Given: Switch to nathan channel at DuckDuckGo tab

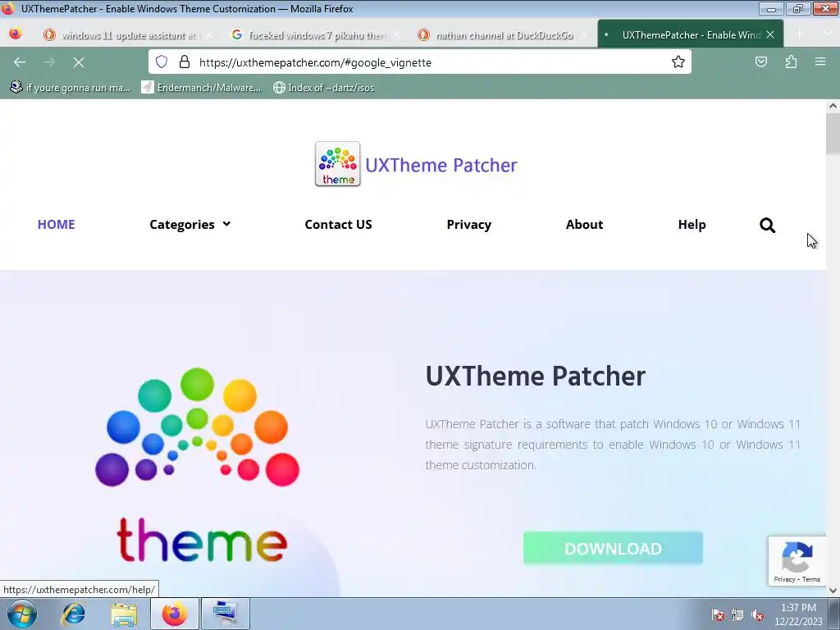Looking at the screenshot, I should [x=504, y=34].
